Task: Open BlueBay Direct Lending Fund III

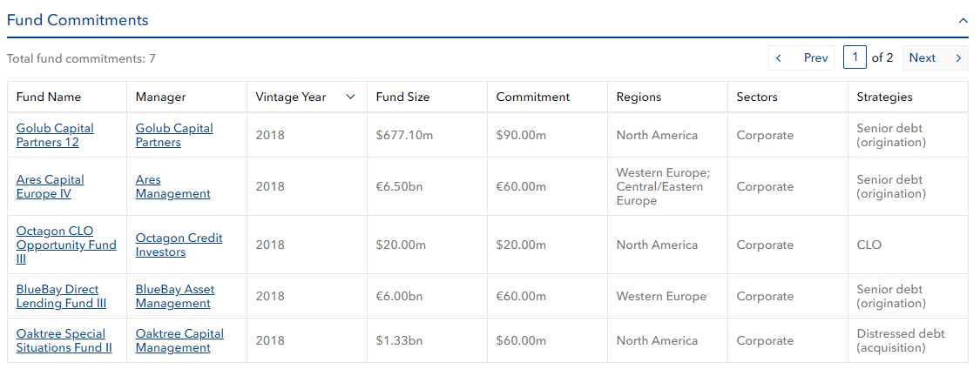Action: click(x=61, y=296)
